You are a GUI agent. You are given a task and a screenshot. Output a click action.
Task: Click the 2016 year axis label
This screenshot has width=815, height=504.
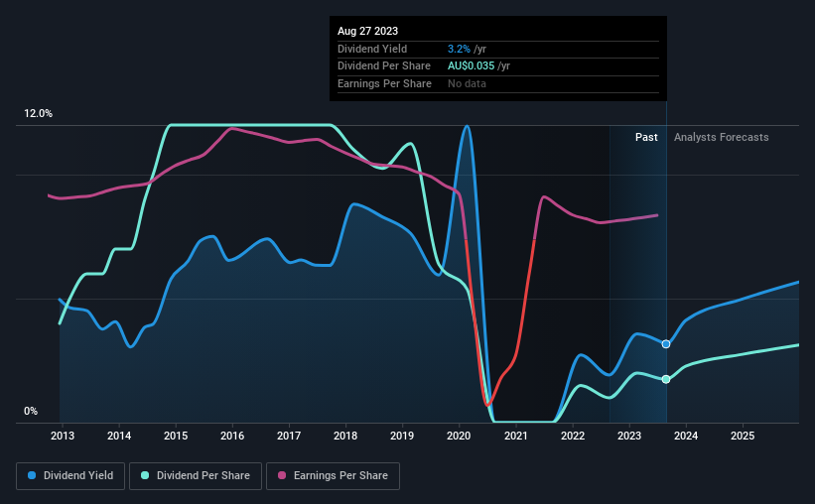point(232,436)
